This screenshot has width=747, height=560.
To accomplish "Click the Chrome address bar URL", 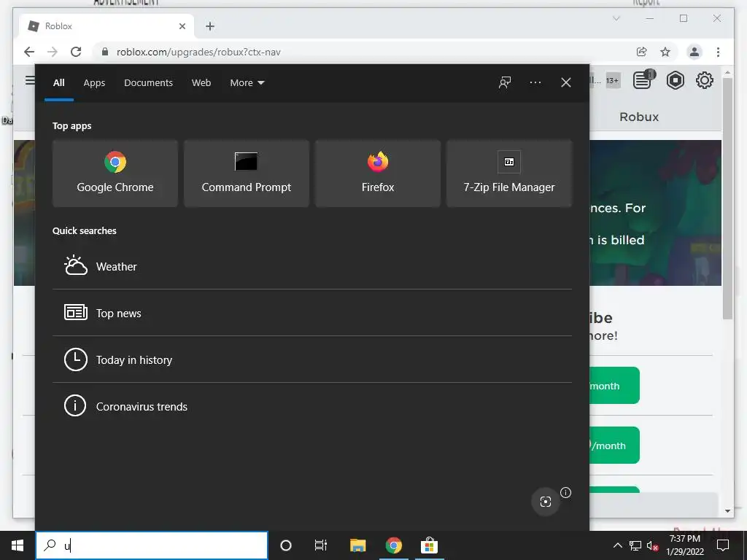I will [x=198, y=52].
